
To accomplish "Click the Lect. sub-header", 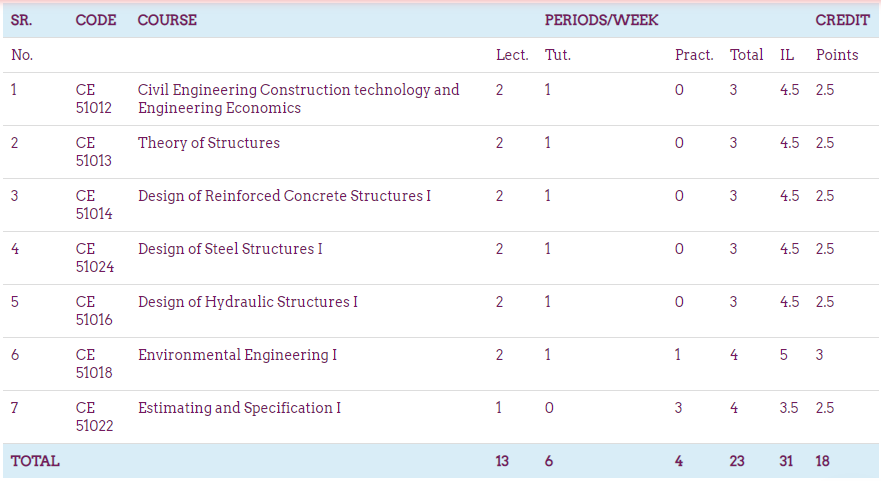I will click(512, 55).
